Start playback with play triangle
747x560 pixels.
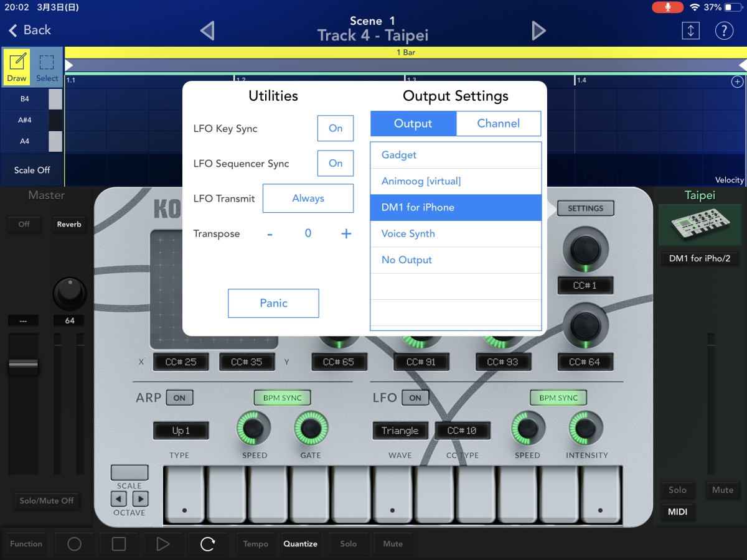162,544
